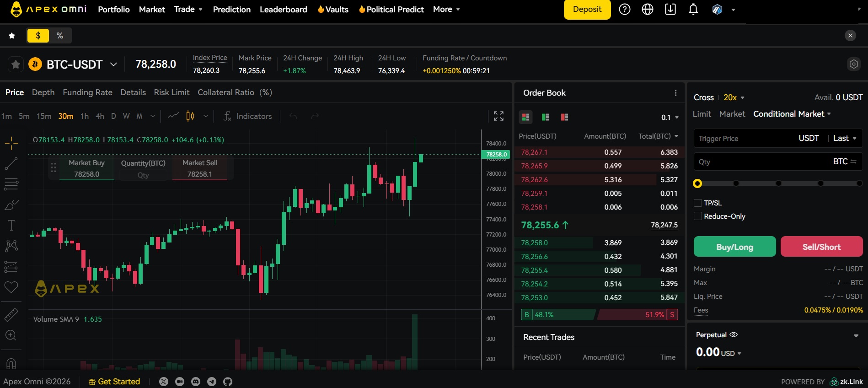Toggle chart fullscreen mode
The height and width of the screenshot is (388, 868).
(498, 116)
